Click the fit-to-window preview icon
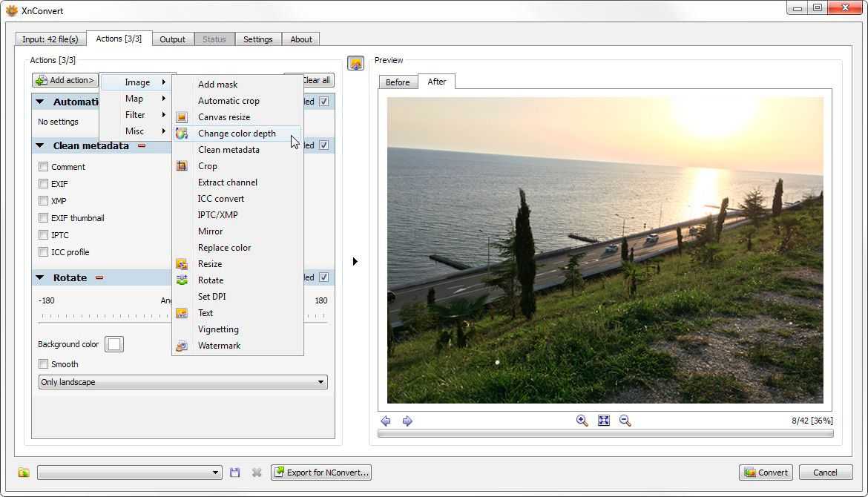 [604, 421]
